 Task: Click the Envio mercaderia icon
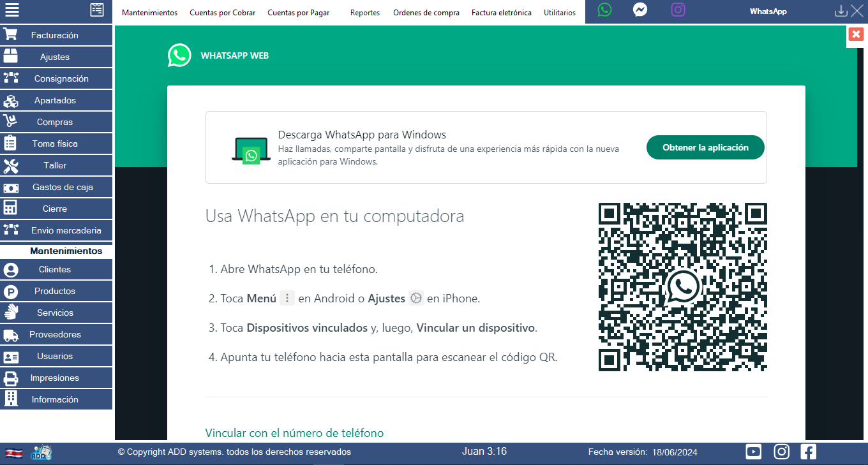point(11,230)
